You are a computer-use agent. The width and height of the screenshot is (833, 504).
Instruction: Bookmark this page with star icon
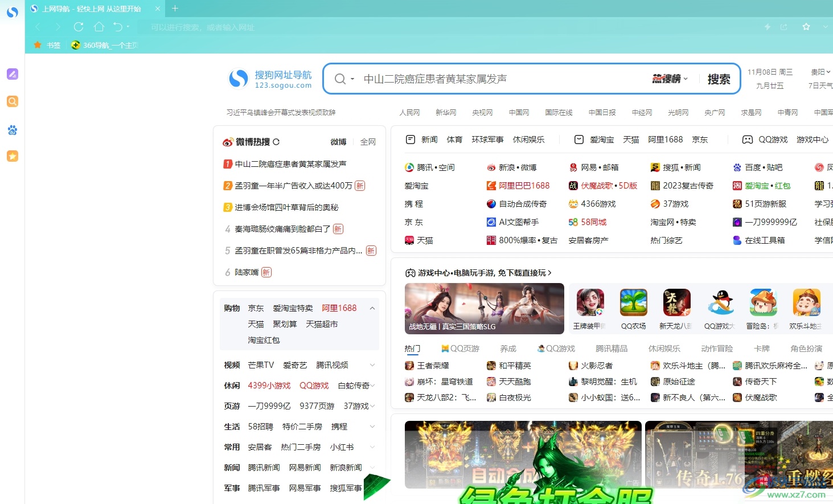(806, 27)
